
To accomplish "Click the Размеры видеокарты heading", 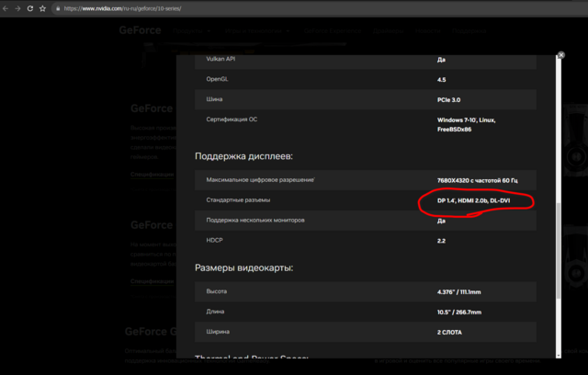I will click(x=243, y=268).
